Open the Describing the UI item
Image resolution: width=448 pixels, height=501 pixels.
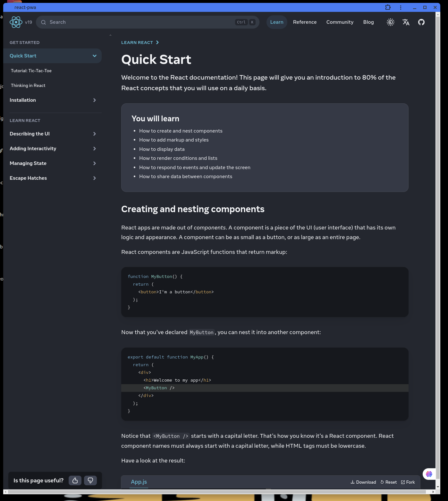pyautogui.click(x=52, y=134)
